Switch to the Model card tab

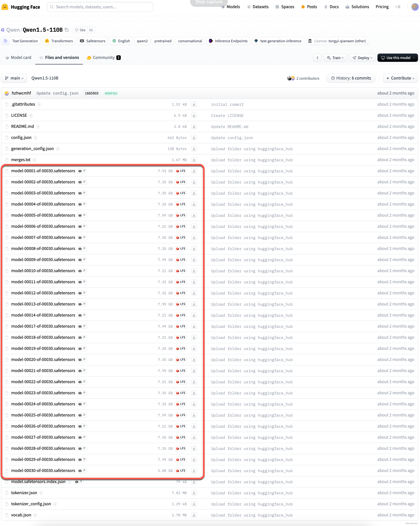[x=18, y=58]
